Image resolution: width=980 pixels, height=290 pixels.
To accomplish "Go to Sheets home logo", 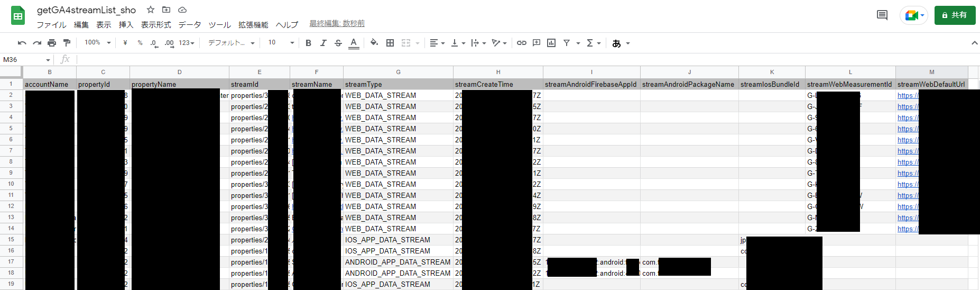I will tap(18, 16).
